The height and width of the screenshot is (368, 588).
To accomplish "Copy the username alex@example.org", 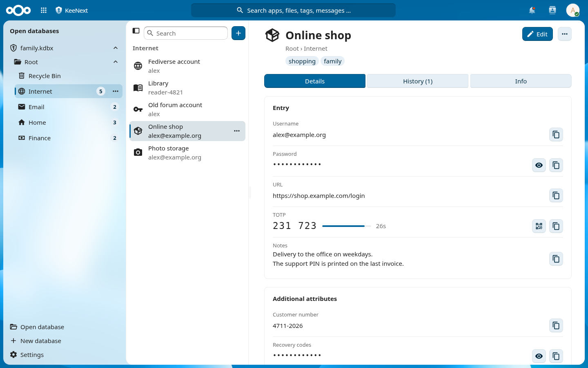I will point(556,135).
